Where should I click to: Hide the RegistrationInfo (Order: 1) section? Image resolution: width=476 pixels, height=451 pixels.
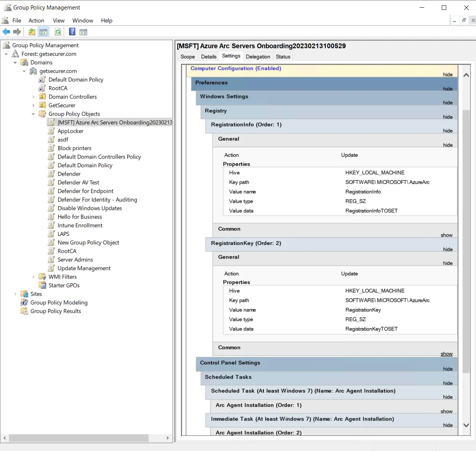(x=447, y=131)
